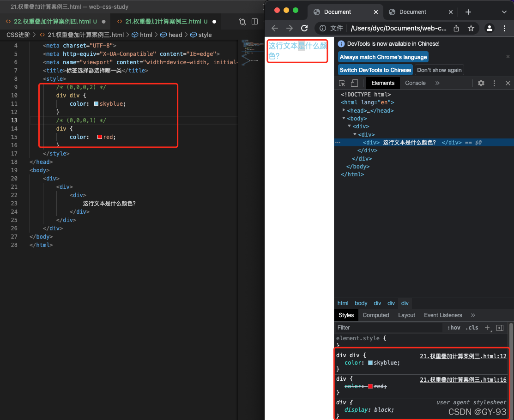The height and width of the screenshot is (420, 514).
Task: Click the share page icon in address bar
Action: click(x=456, y=28)
